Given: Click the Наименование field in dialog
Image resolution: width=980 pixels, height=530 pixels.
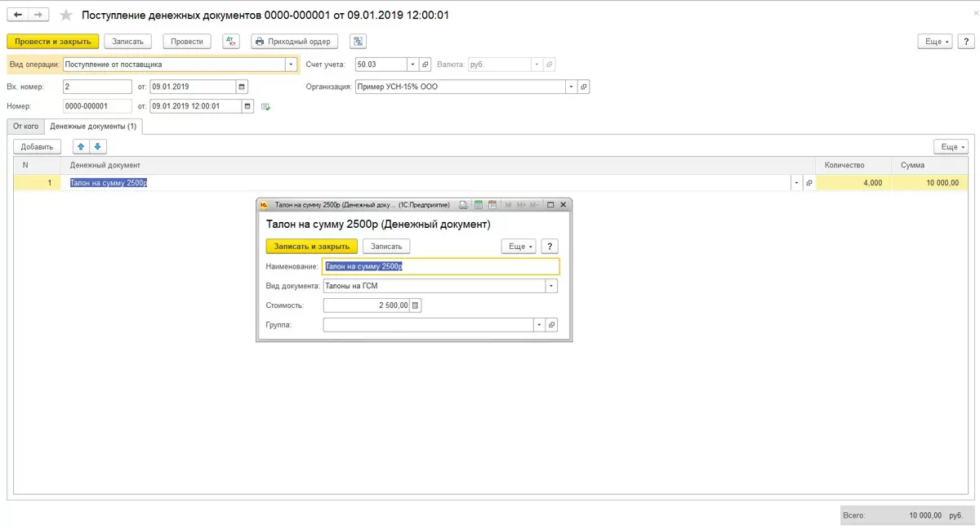Looking at the screenshot, I should click(x=441, y=266).
